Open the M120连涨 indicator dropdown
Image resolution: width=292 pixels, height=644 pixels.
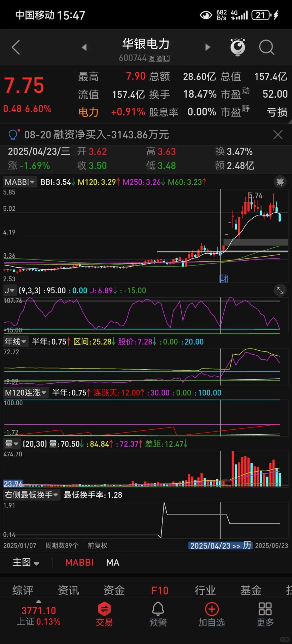pos(26,393)
